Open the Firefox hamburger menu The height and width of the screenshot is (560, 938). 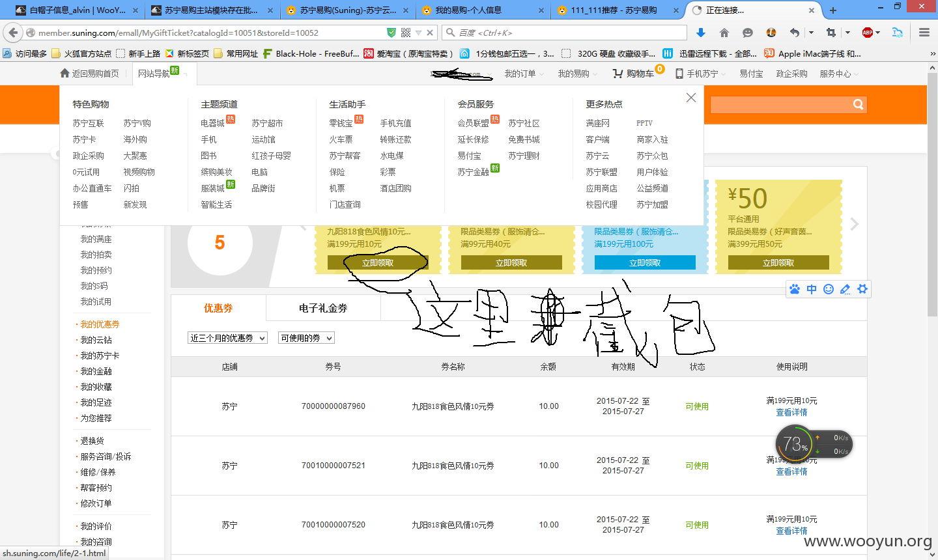coord(924,33)
